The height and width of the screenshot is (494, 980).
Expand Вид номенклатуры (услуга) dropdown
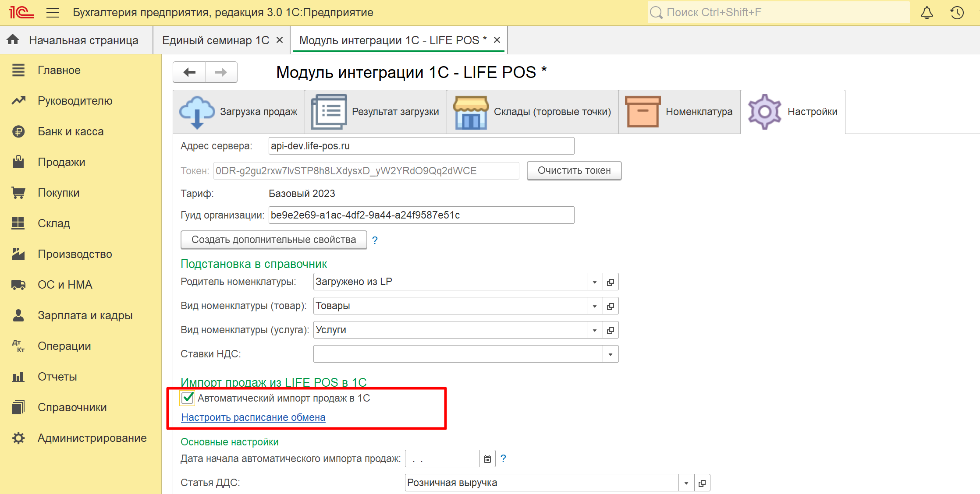tap(595, 330)
